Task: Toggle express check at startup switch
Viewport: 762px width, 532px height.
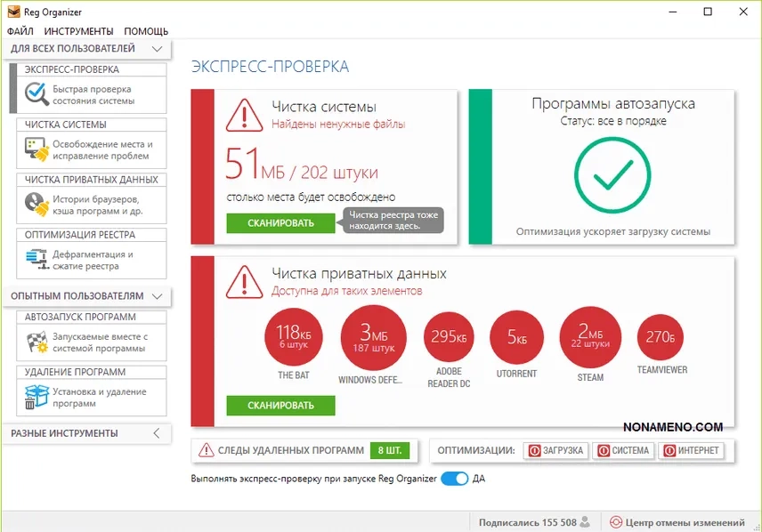Action: tap(454, 479)
